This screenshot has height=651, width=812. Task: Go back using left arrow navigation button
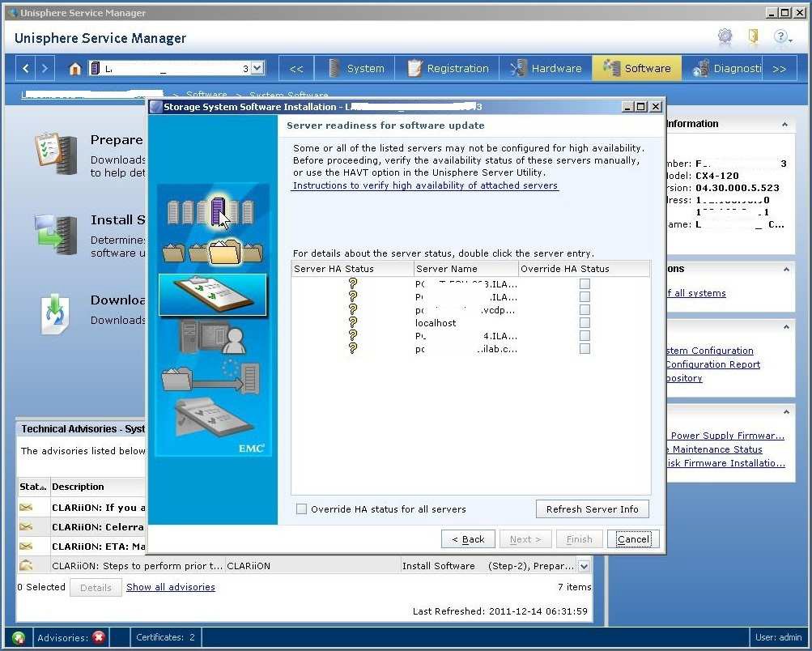coord(25,68)
